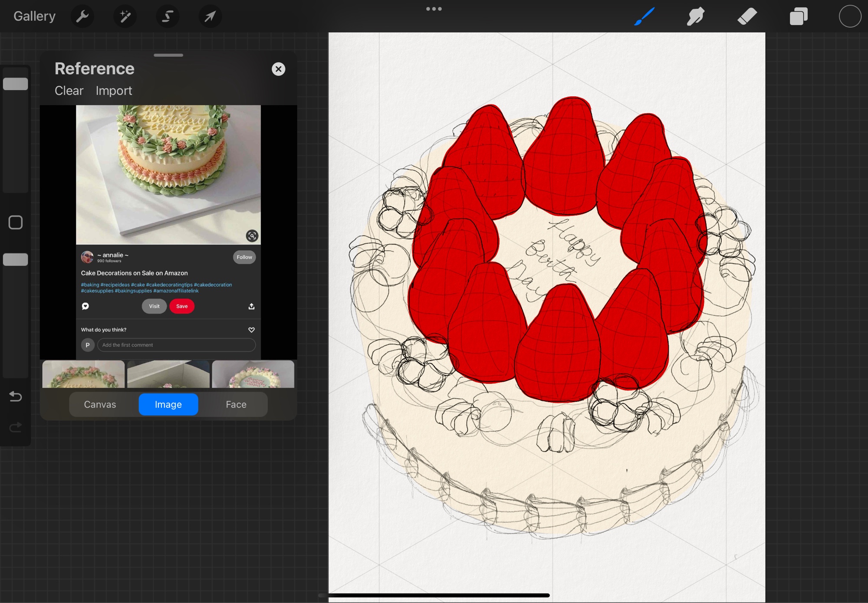Open the three-dots multitasking menu
The height and width of the screenshot is (603, 868).
tap(434, 9)
